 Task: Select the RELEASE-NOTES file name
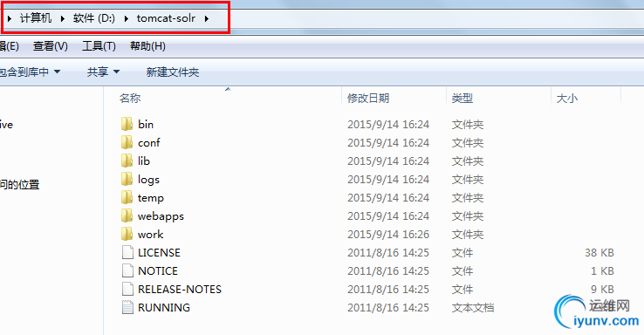click(180, 290)
